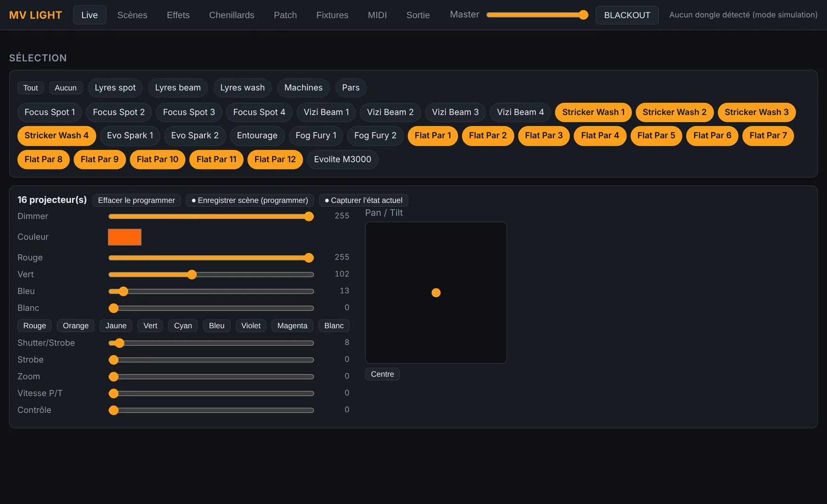Select the Pars group
This screenshot has width=827, height=504.
click(x=351, y=88)
